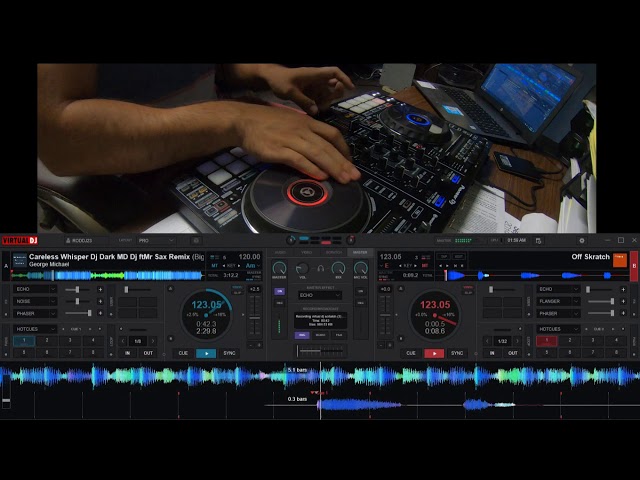Switch to the SCRATCH mixer tab
The width and height of the screenshot is (640, 480).
point(333,253)
